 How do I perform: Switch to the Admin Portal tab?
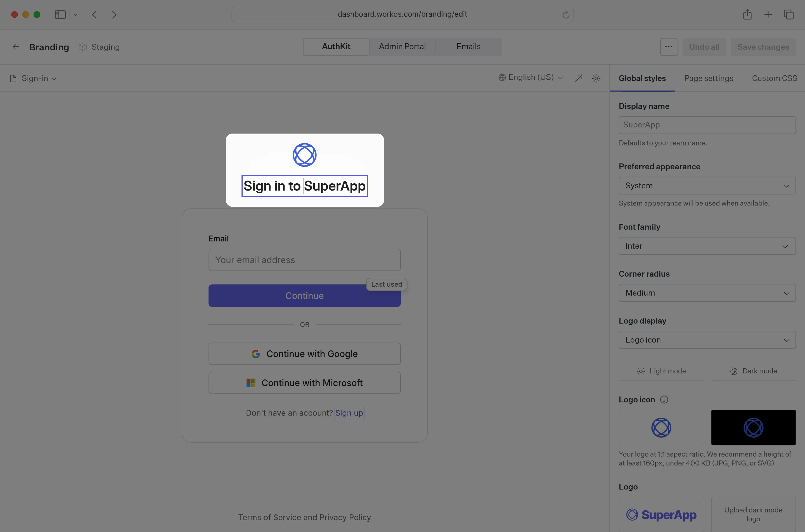point(402,46)
